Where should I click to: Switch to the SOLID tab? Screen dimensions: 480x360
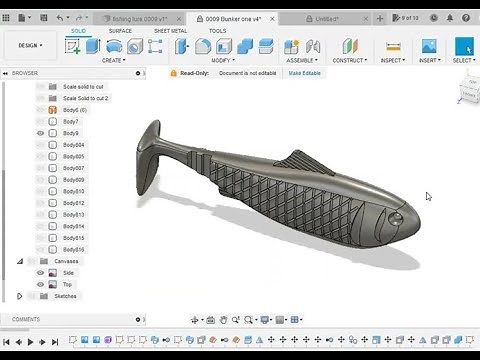click(79, 31)
